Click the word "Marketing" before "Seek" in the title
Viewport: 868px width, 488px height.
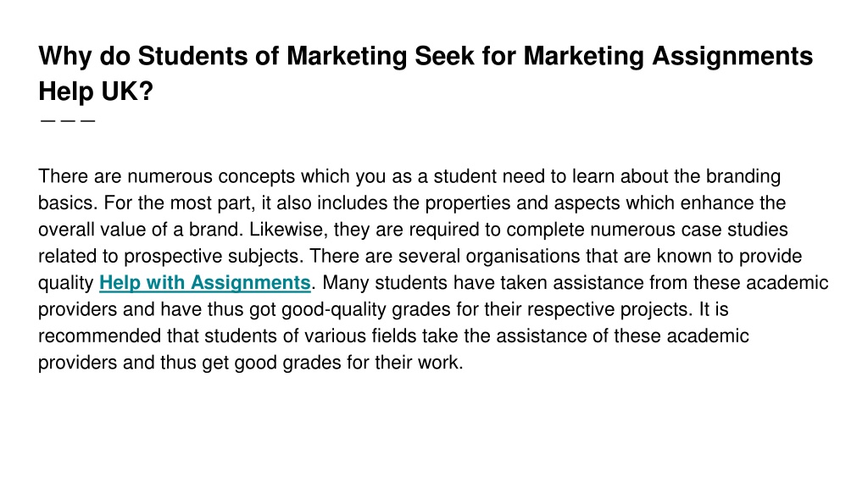pyautogui.click(x=347, y=57)
